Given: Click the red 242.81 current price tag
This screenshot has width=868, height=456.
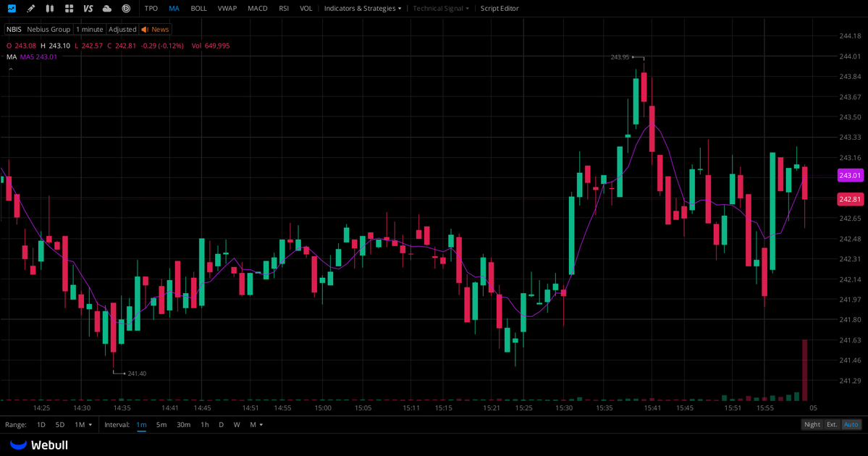Looking at the screenshot, I should pyautogui.click(x=851, y=199).
